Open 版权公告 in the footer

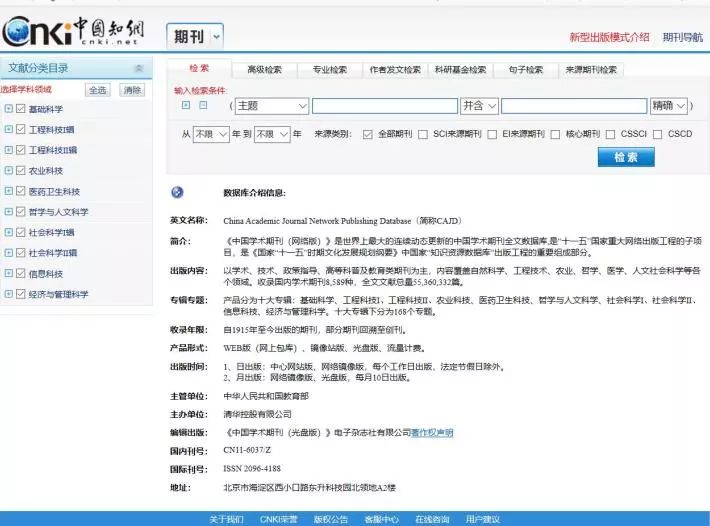[331, 519]
